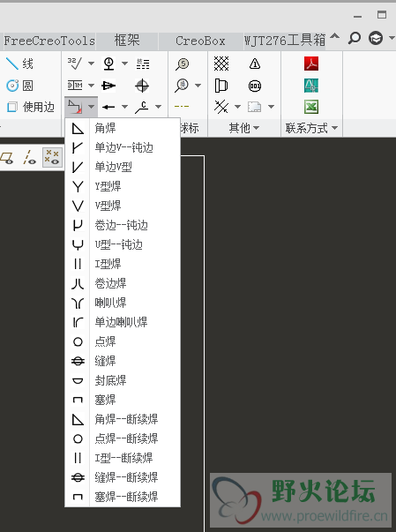Click the PDF export icon
The width and height of the screenshot is (396, 532).
(311, 64)
